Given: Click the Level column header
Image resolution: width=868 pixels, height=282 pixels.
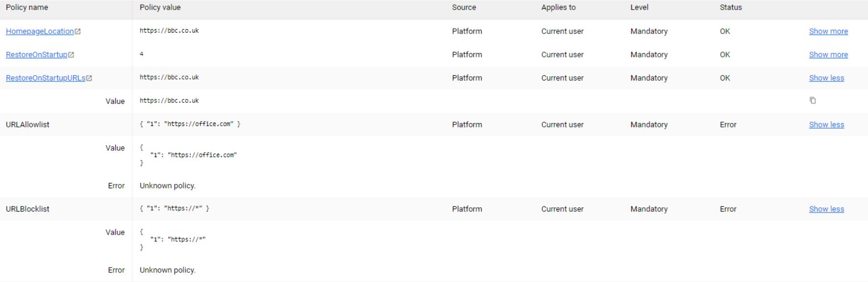Looking at the screenshot, I should pos(639,8).
